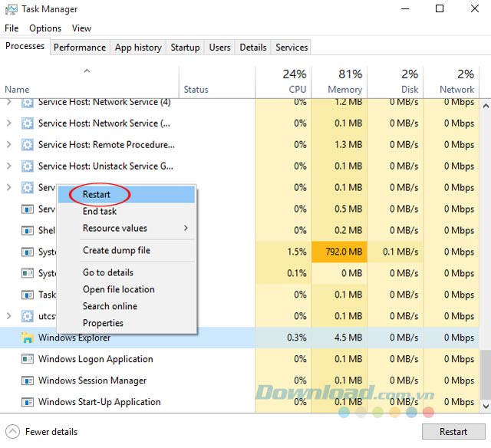Click the 0.1 MB/s disk cell
Image resolution: width=491 pixels, height=448 pixels.
coord(395,252)
